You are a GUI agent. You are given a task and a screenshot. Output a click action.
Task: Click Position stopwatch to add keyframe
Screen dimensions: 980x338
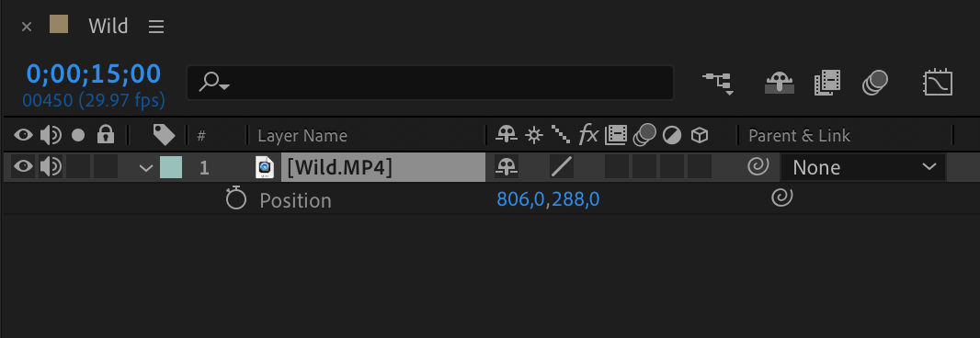235,199
